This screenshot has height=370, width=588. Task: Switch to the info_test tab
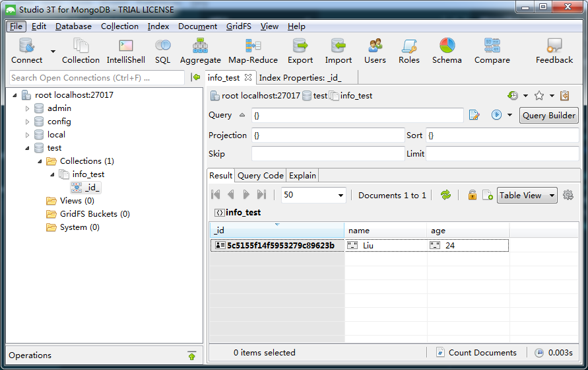(224, 78)
